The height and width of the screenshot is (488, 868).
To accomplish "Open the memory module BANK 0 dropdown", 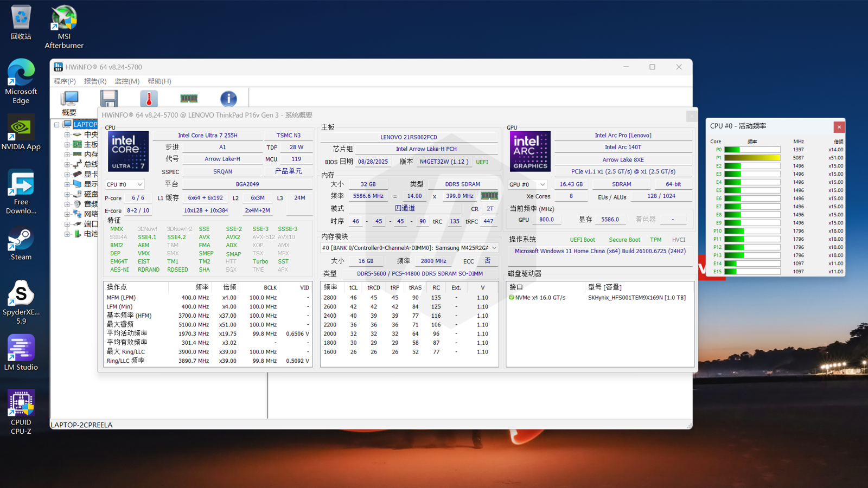I will click(410, 248).
